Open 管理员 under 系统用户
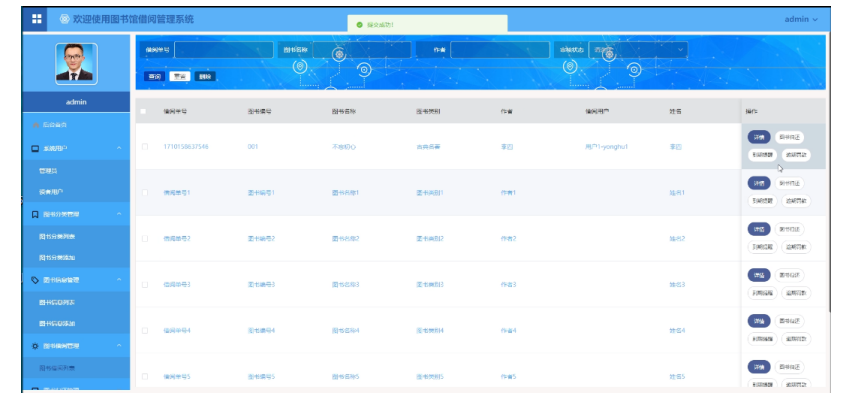Screen dimensions: 847x402 pyautogui.click(x=76, y=171)
